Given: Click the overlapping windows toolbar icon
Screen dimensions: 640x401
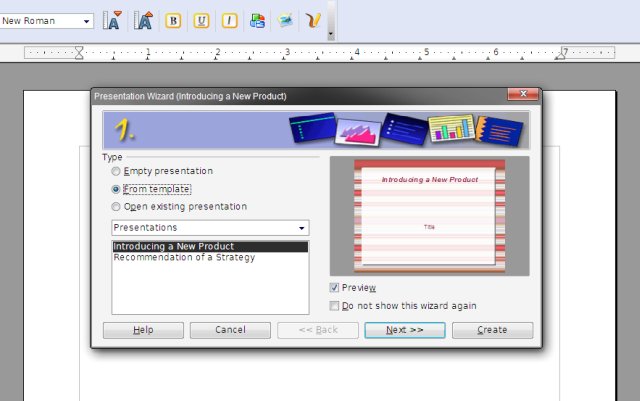Looking at the screenshot, I should (x=258, y=20).
